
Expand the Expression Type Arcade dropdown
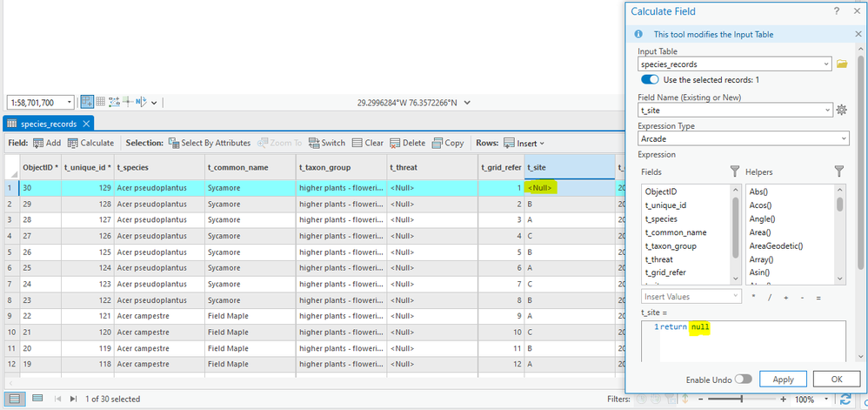coord(744,138)
